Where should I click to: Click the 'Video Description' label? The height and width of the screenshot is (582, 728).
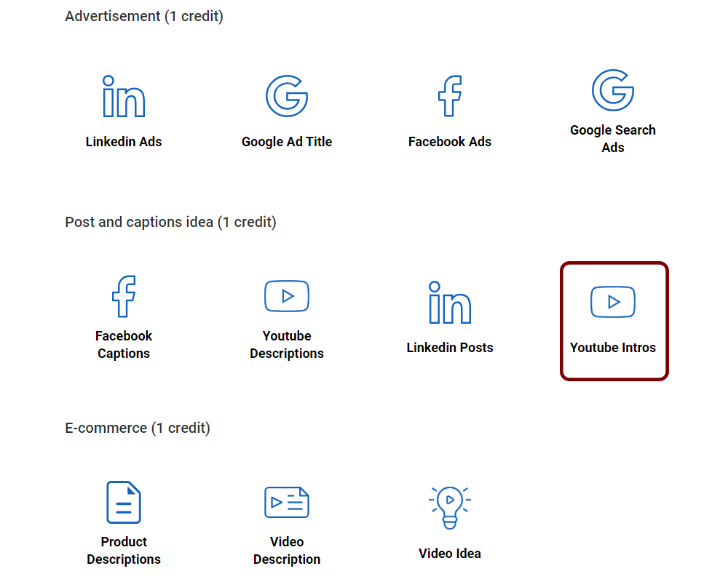point(287,551)
